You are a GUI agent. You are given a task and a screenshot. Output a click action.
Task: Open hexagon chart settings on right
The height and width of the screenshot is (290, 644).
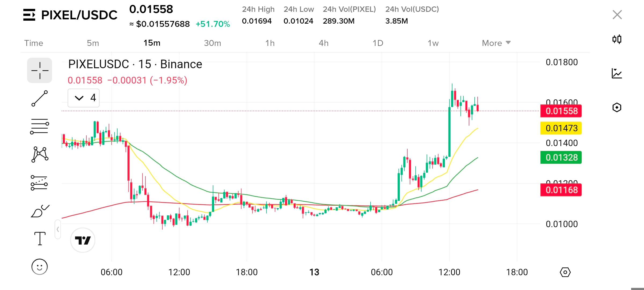click(617, 107)
